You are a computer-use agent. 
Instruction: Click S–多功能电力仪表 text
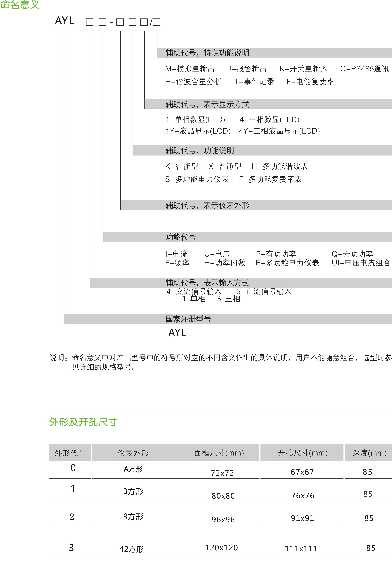pos(197,179)
